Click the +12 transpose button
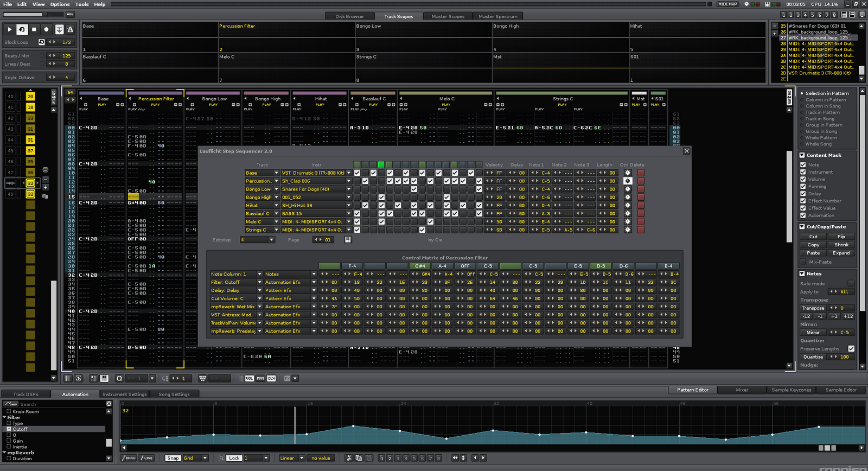 point(848,316)
